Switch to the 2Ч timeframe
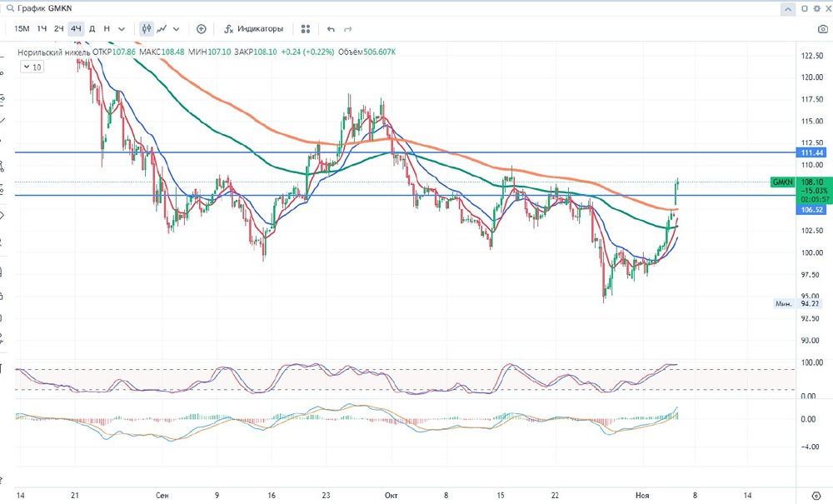833x504 pixels. click(59, 28)
